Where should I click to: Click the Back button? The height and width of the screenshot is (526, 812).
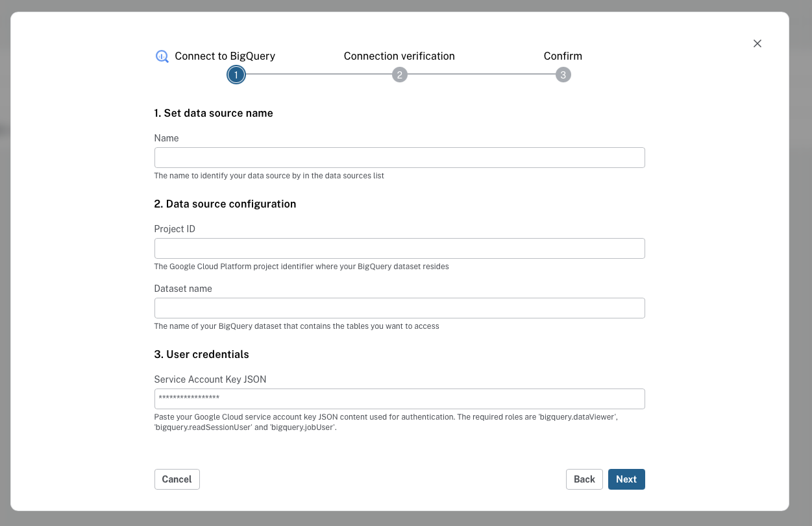point(584,479)
